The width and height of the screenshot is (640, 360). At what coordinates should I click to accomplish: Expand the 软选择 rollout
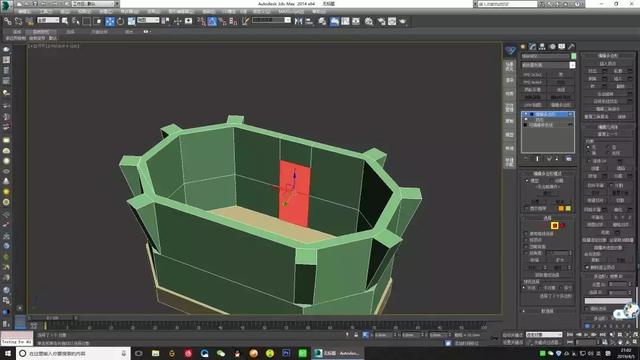[x=547, y=311]
